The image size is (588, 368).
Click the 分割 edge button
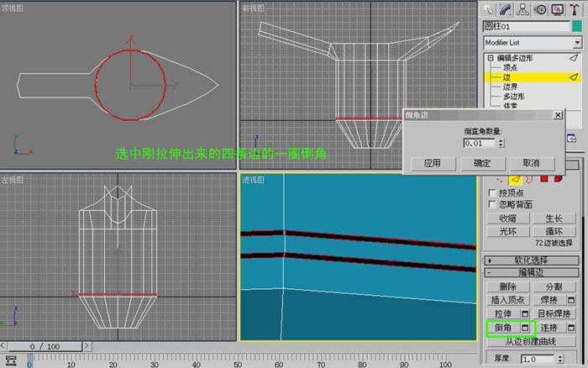(x=554, y=287)
